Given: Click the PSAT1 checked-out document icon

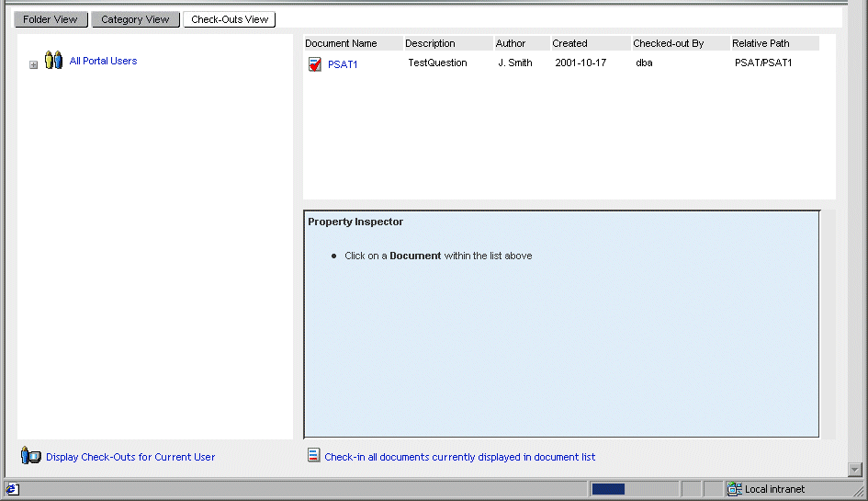Looking at the screenshot, I should coord(315,64).
